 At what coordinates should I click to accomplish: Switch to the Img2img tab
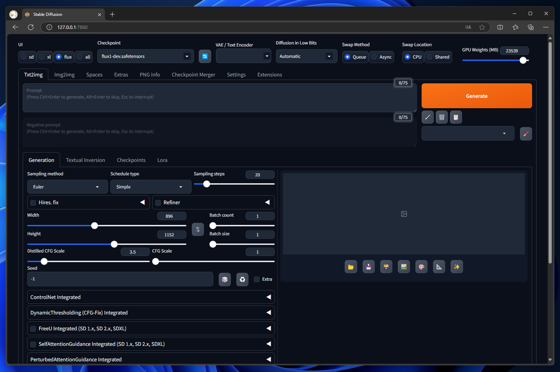[x=64, y=75]
